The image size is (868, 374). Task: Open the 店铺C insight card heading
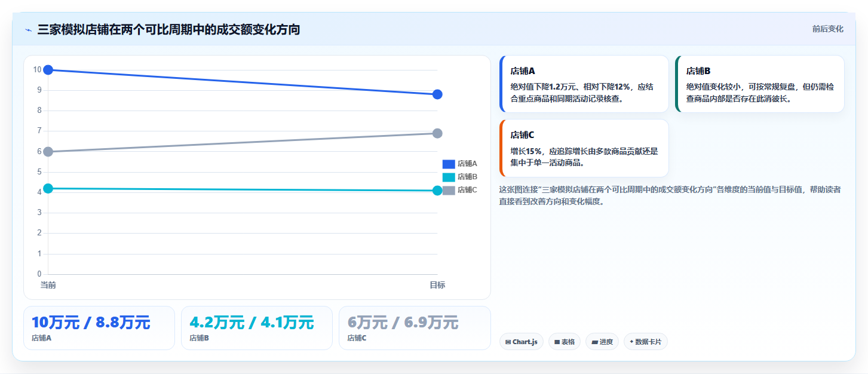pos(523,135)
